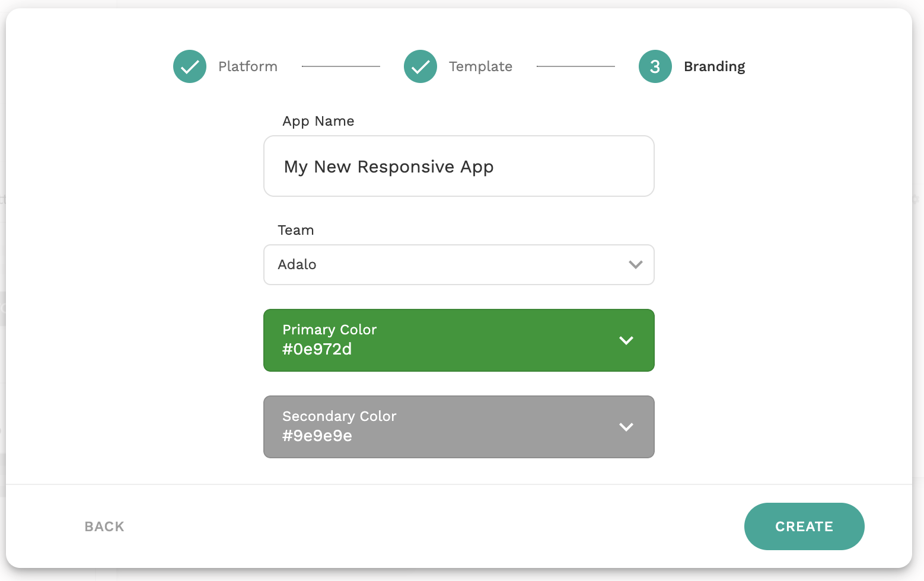Screen dimensions: 924x581
Task: Click the Team field label
Action: coord(295,230)
